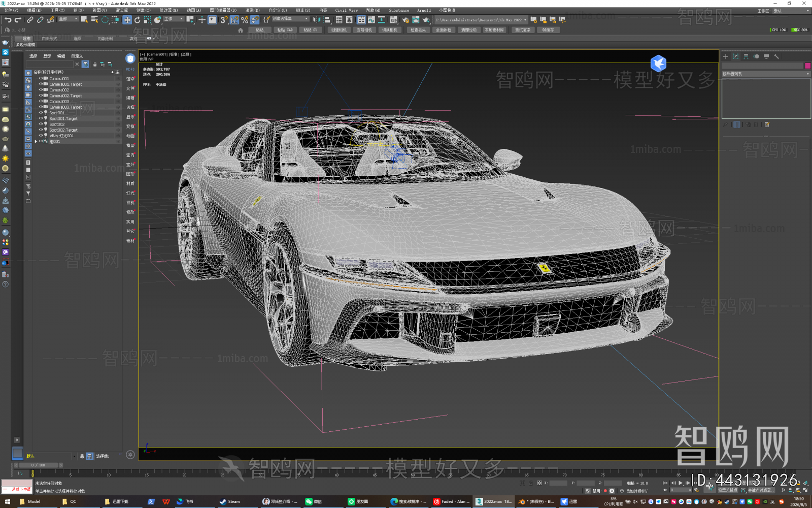Toggle the Display Cameras filter in Scene Explorer

coord(28,95)
